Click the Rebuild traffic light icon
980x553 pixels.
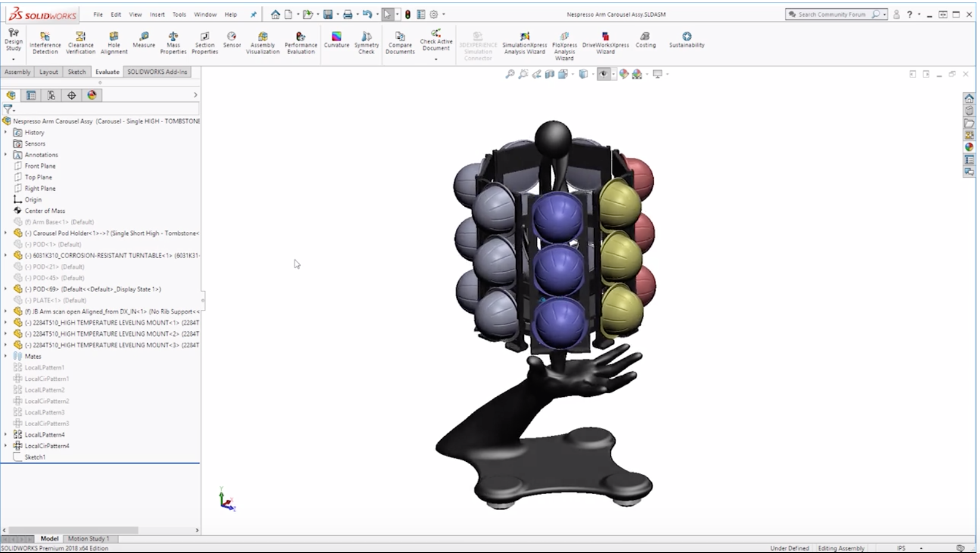pyautogui.click(x=408, y=14)
